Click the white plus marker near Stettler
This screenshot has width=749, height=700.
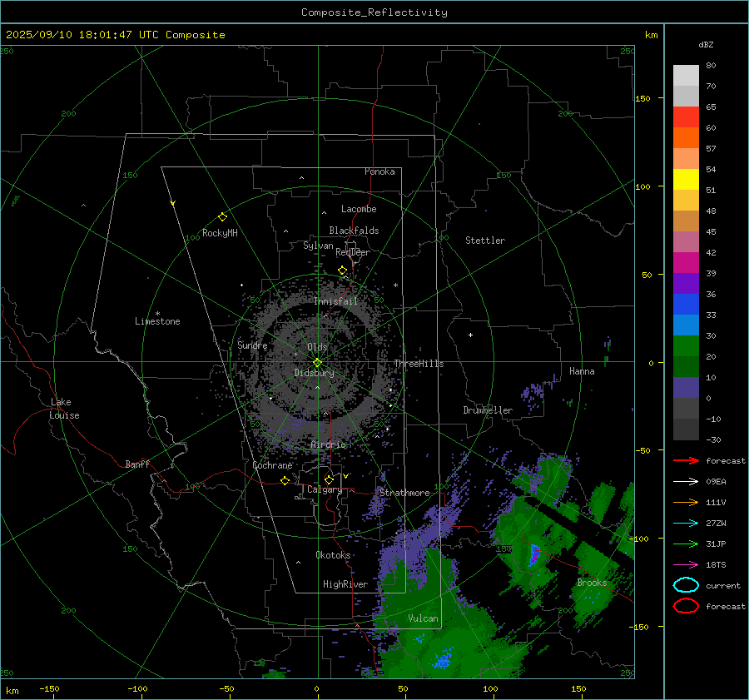470,335
